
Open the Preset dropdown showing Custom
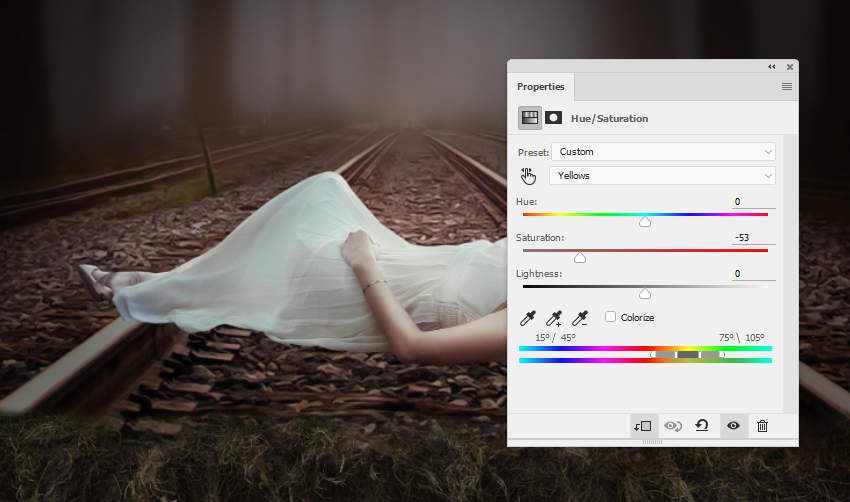point(663,152)
